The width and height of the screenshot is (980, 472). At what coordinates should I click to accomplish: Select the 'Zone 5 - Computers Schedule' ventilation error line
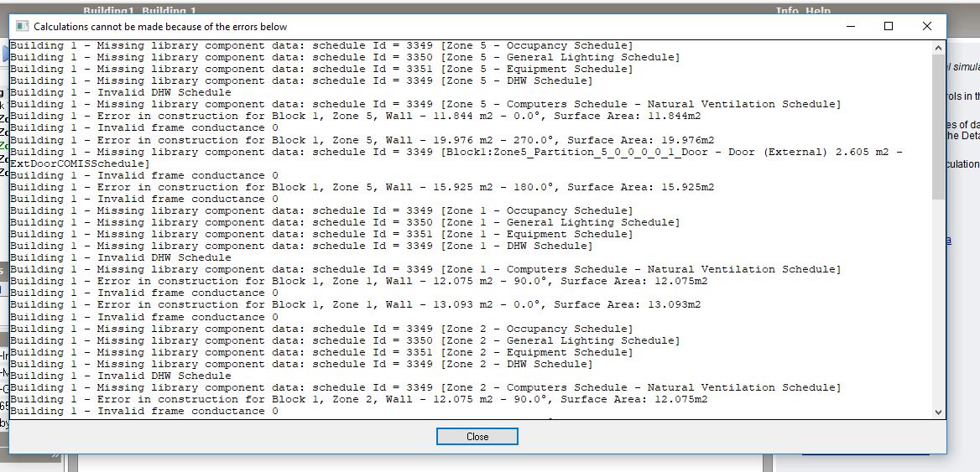(x=425, y=104)
